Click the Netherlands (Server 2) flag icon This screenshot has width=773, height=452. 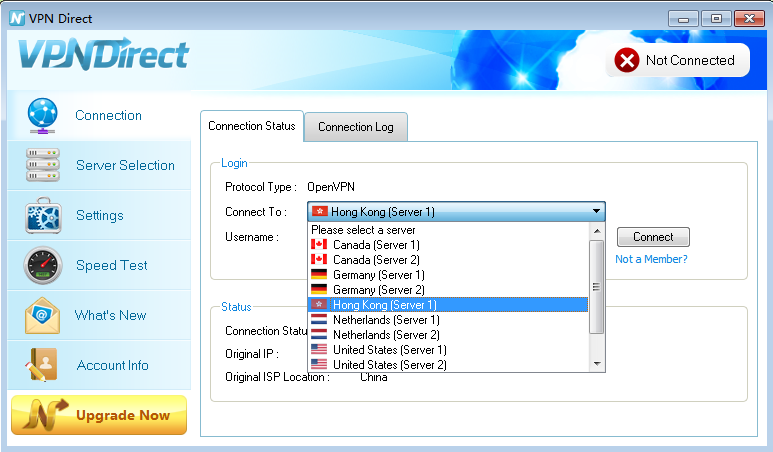tap(319, 334)
